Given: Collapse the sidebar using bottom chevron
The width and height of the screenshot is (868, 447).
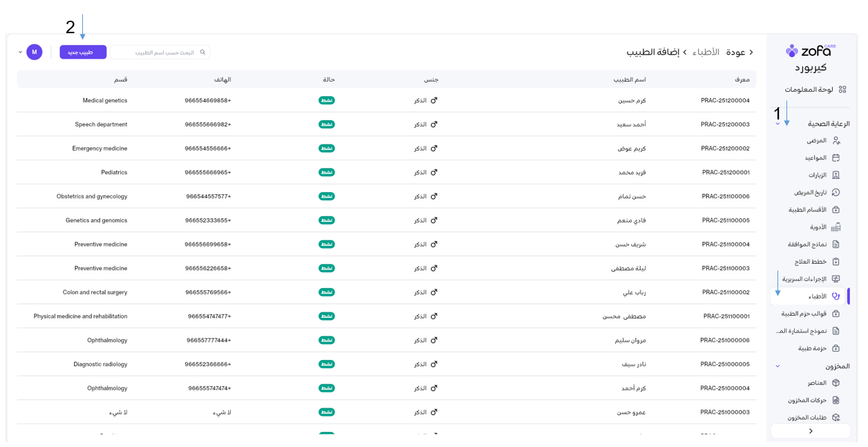Looking at the screenshot, I should pos(810,431).
